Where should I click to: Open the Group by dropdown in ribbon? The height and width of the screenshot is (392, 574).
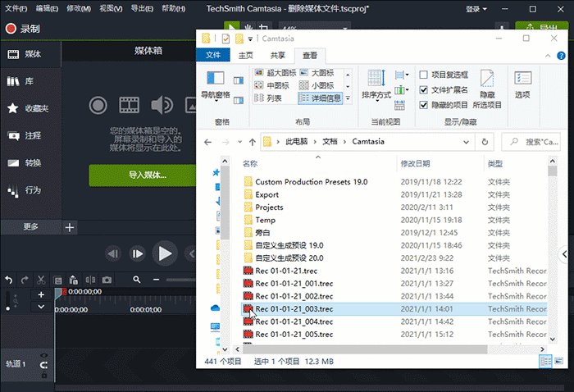pos(402,75)
